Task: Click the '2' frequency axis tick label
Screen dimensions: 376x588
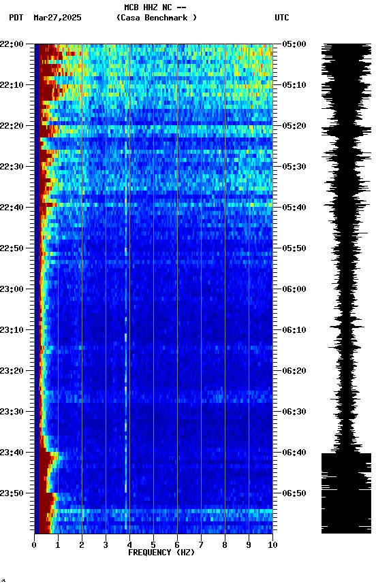Action: pos(82,545)
